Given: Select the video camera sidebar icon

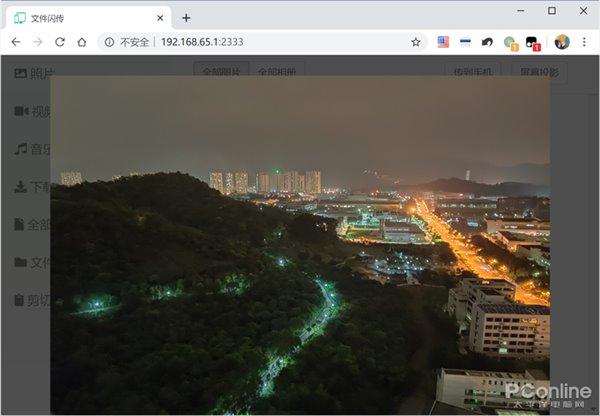Looking at the screenshot, I should [21, 111].
